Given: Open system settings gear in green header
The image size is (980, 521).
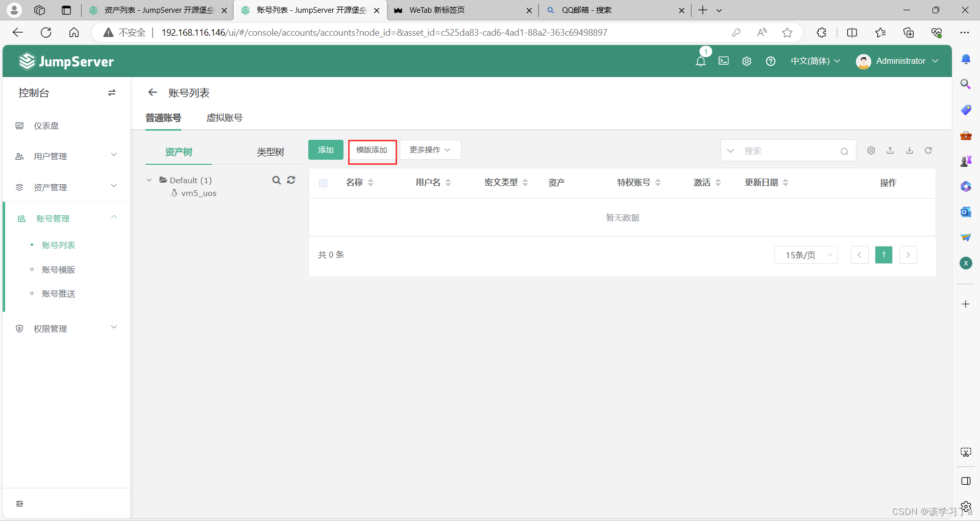Looking at the screenshot, I should pos(747,61).
